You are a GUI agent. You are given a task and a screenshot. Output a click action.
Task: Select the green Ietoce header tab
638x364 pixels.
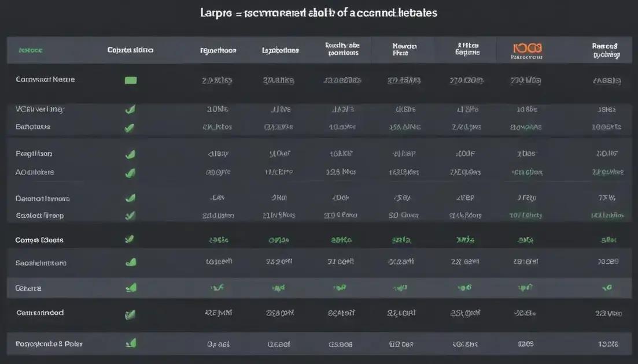(x=30, y=50)
